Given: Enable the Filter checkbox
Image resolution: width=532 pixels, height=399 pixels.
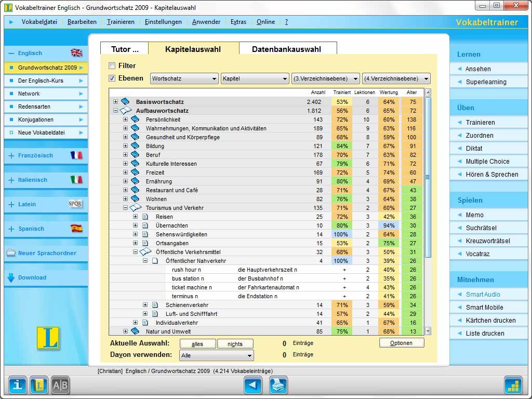Looking at the screenshot, I should click(112, 65).
